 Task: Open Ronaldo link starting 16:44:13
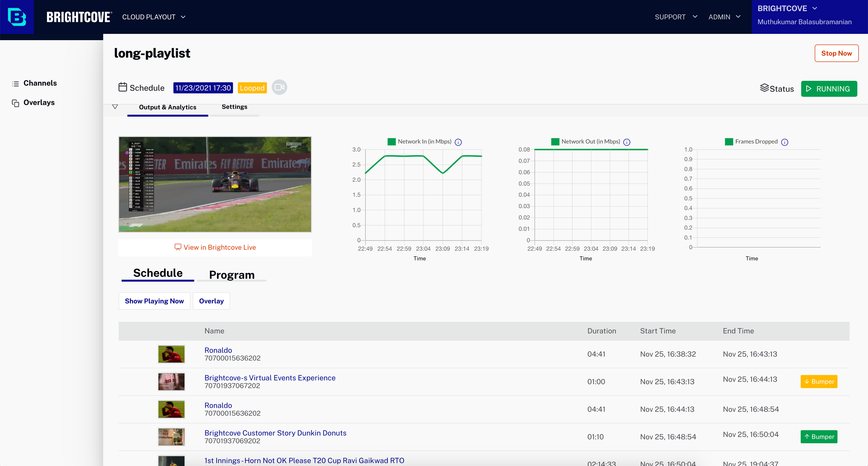pyautogui.click(x=218, y=405)
